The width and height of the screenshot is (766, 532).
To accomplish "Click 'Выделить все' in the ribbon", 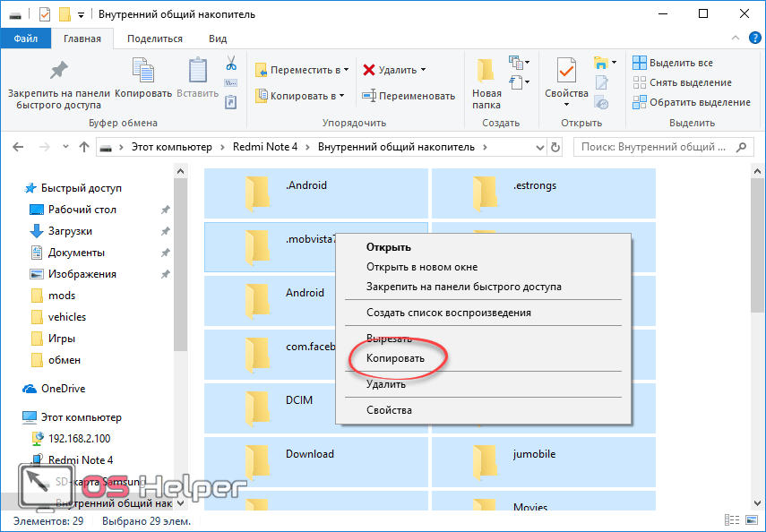I will tap(681, 63).
